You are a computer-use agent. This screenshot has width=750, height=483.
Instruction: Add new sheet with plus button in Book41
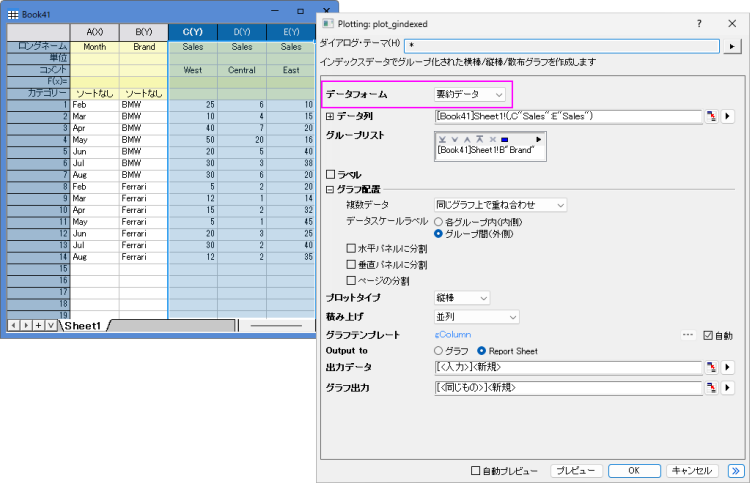click(39, 326)
